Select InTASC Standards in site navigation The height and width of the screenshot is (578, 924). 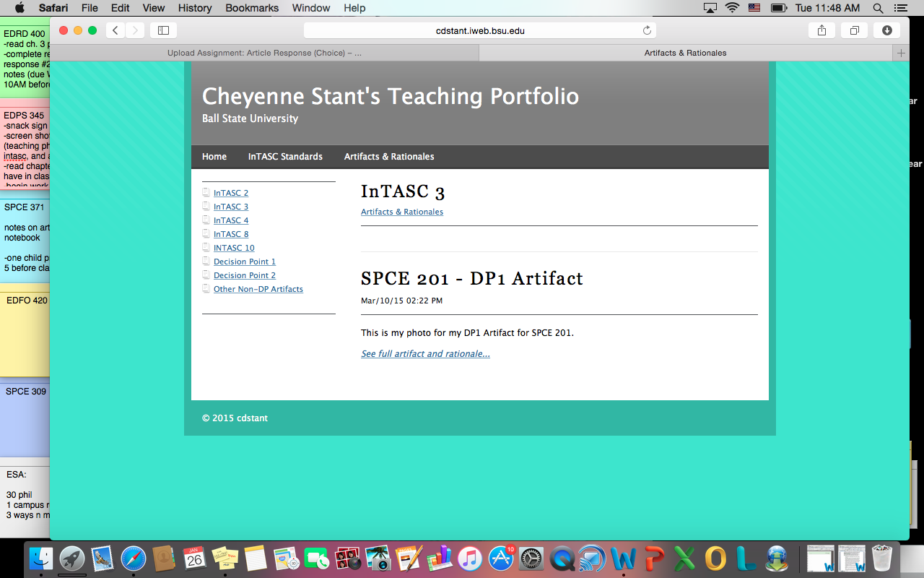(x=285, y=157)
